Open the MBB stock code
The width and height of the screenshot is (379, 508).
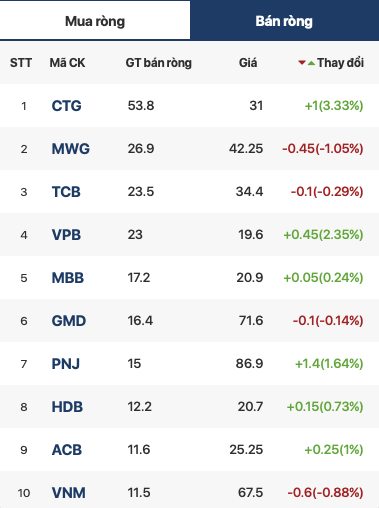68,278
